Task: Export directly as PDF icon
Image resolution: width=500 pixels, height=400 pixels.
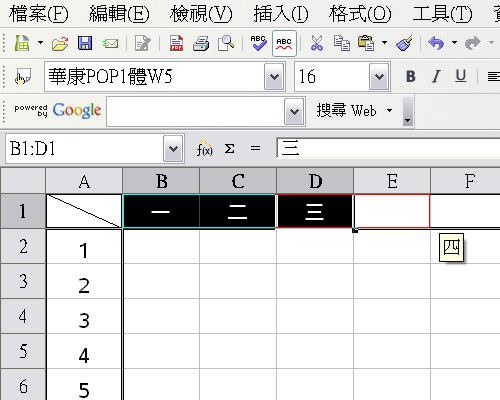Action: (x=176, y=43)
